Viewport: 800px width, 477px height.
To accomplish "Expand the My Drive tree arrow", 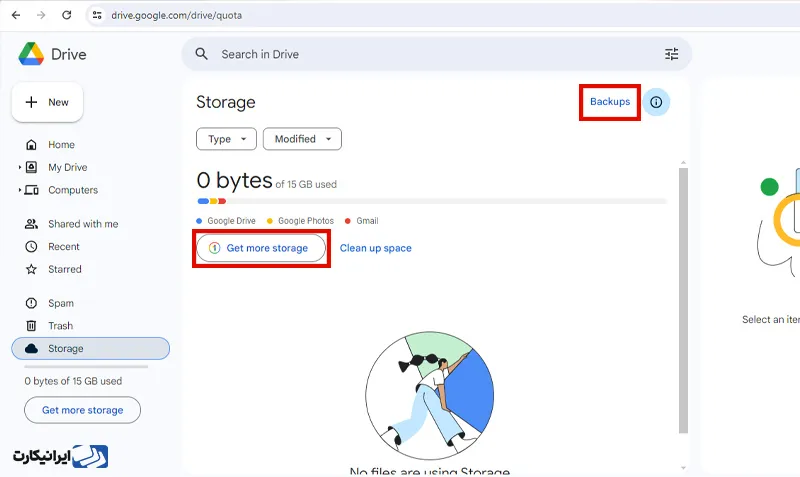I will [x=19, y=167].
